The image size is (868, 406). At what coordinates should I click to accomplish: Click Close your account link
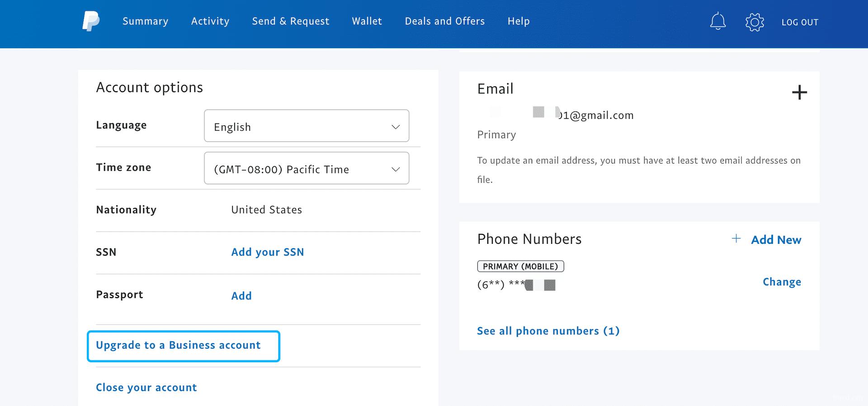[x=146, y=387]
